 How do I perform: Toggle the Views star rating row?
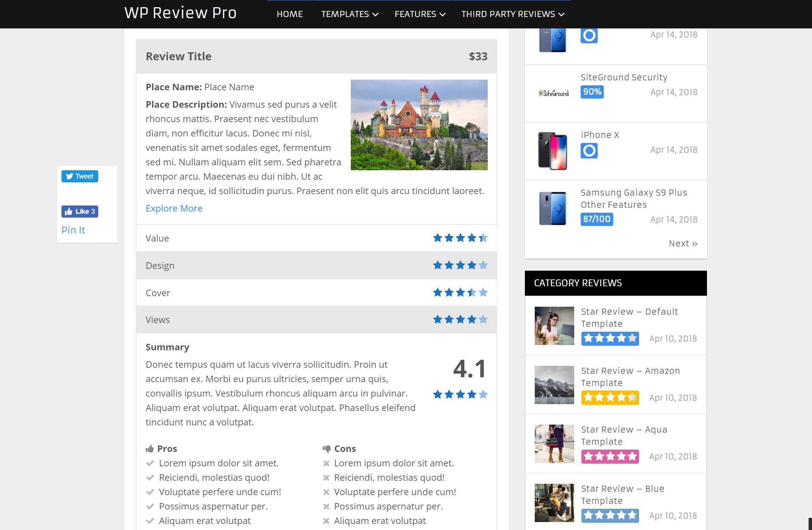click(x=316, y=320)
